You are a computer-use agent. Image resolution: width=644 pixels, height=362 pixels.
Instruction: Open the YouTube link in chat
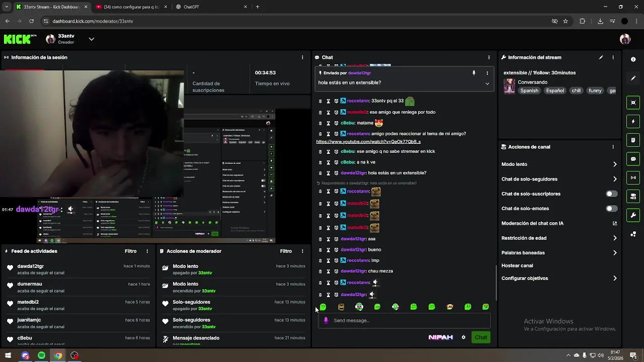368,142
